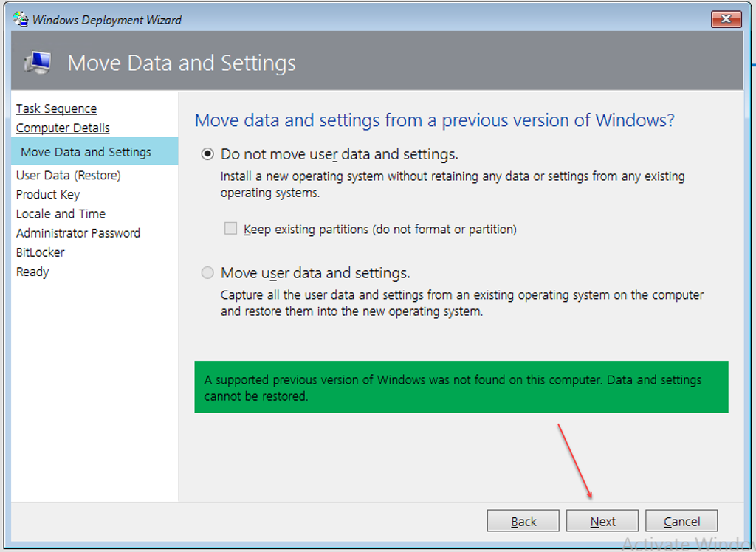Select 'Do not move user data and settings'

click(208, 154)
